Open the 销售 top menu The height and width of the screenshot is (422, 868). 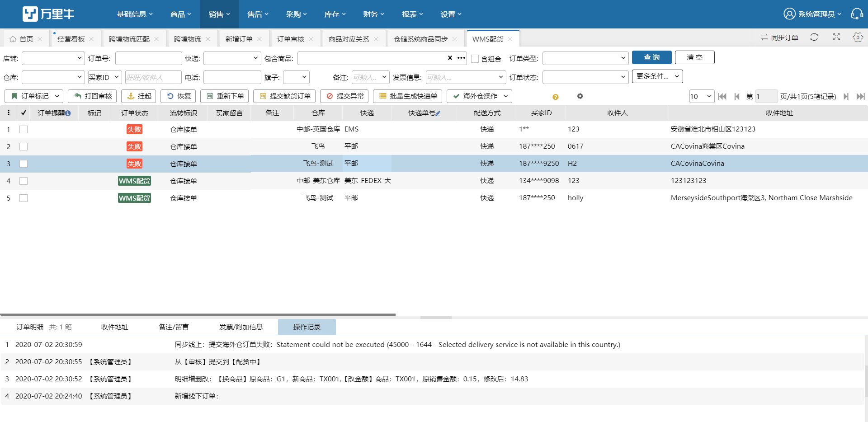tap(219, 14)
